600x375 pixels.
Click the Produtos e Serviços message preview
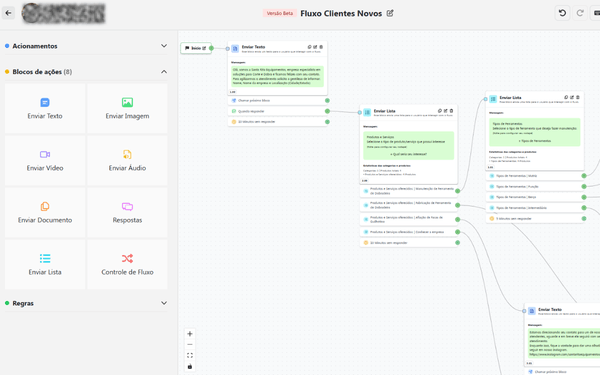pos(409,145)
